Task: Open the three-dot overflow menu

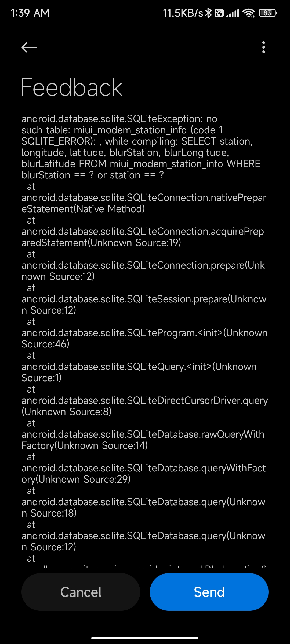Action: [x=264, y=47]
